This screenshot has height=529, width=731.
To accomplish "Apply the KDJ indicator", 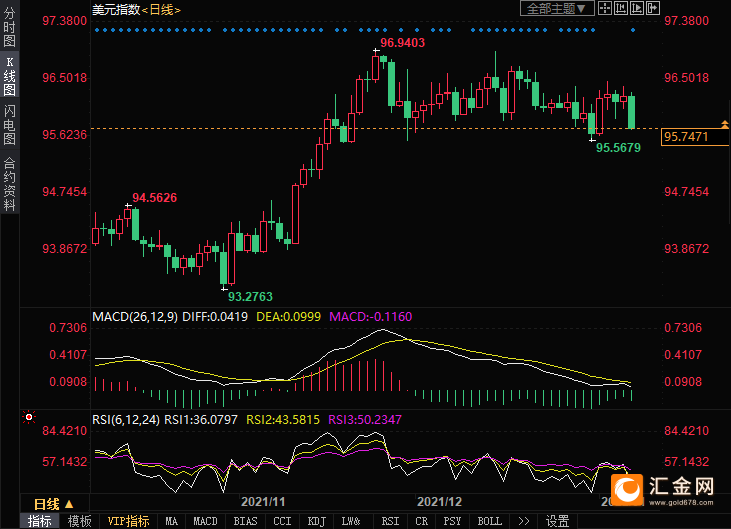I will [x=317, y=521].
